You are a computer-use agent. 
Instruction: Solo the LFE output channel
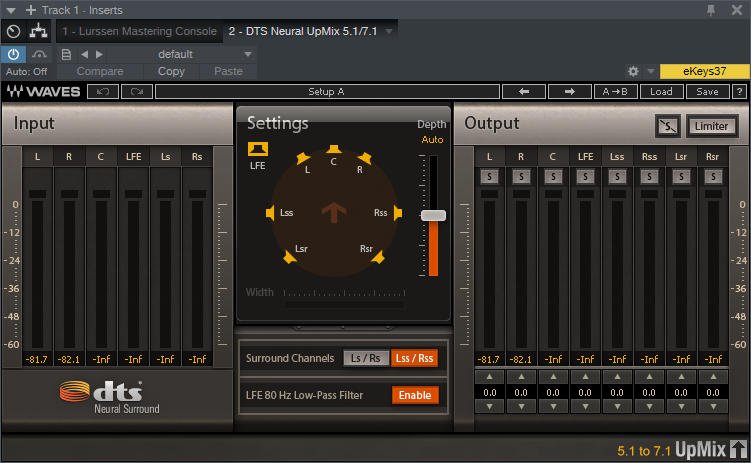[585, 177]
